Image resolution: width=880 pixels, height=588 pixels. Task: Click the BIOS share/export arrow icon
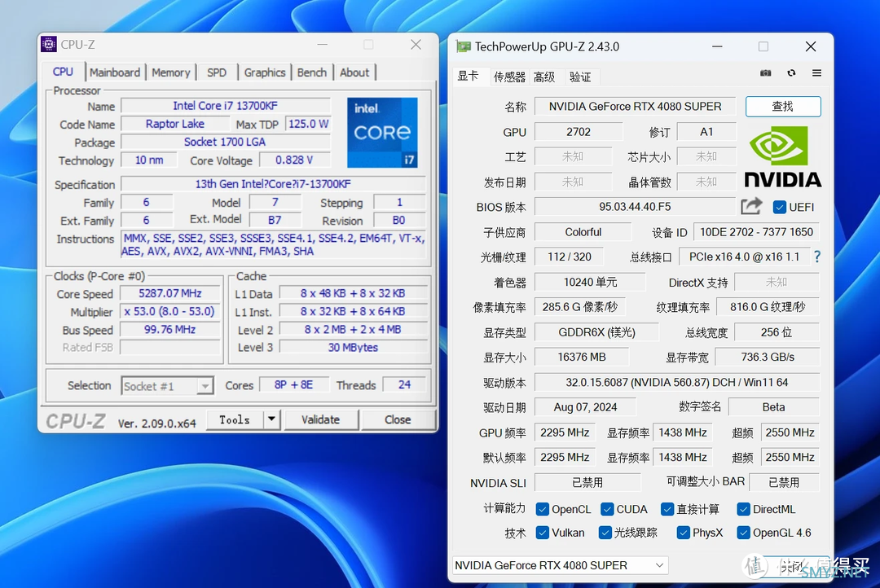(751, 207)
